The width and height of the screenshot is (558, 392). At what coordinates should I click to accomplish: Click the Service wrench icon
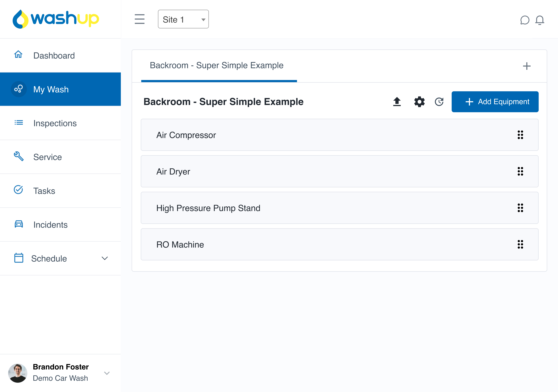(18, 157)
